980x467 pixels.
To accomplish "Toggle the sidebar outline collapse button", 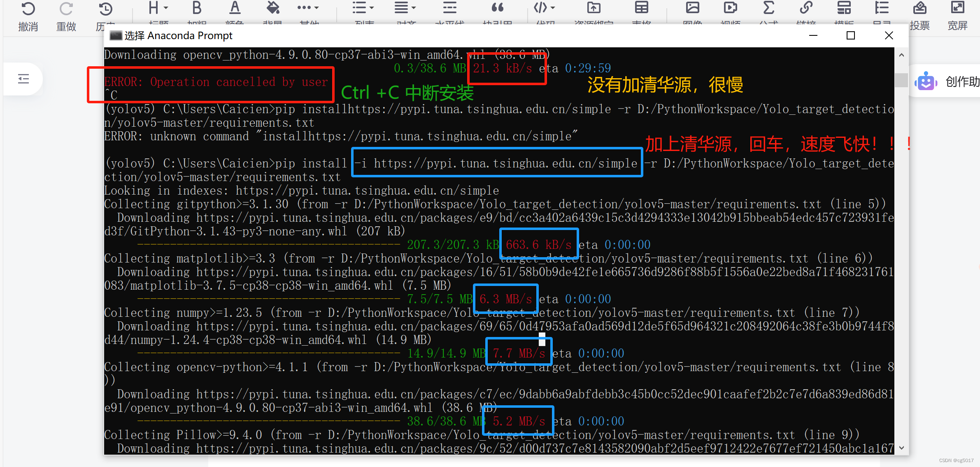I will coord(23,79).
